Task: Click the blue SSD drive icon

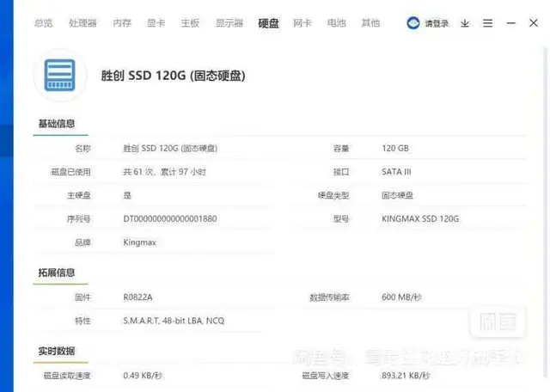Action: 60,75
